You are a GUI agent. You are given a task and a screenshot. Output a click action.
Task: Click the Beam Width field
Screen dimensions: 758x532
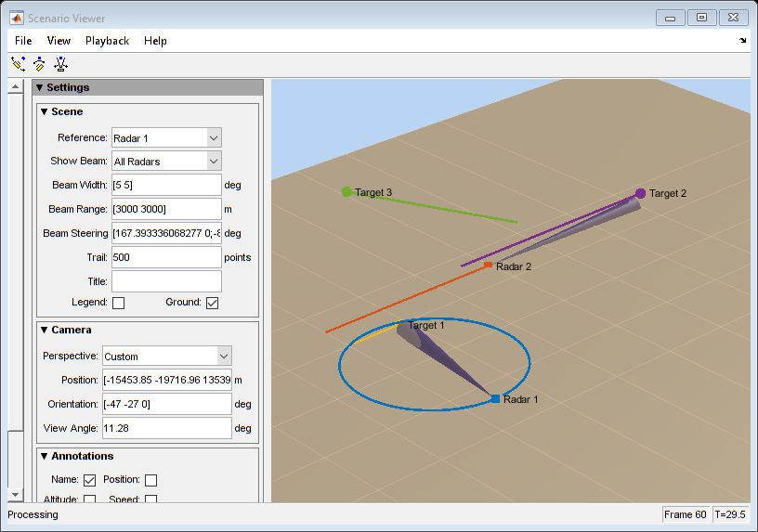click(166, 185)
